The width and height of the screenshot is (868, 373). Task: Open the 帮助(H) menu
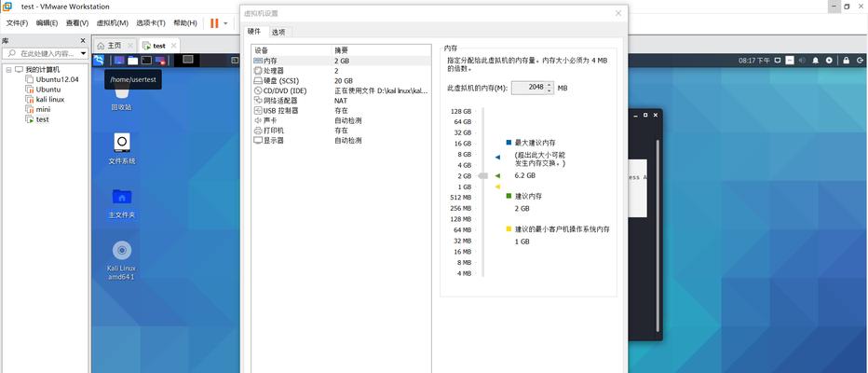click(185, 23)
